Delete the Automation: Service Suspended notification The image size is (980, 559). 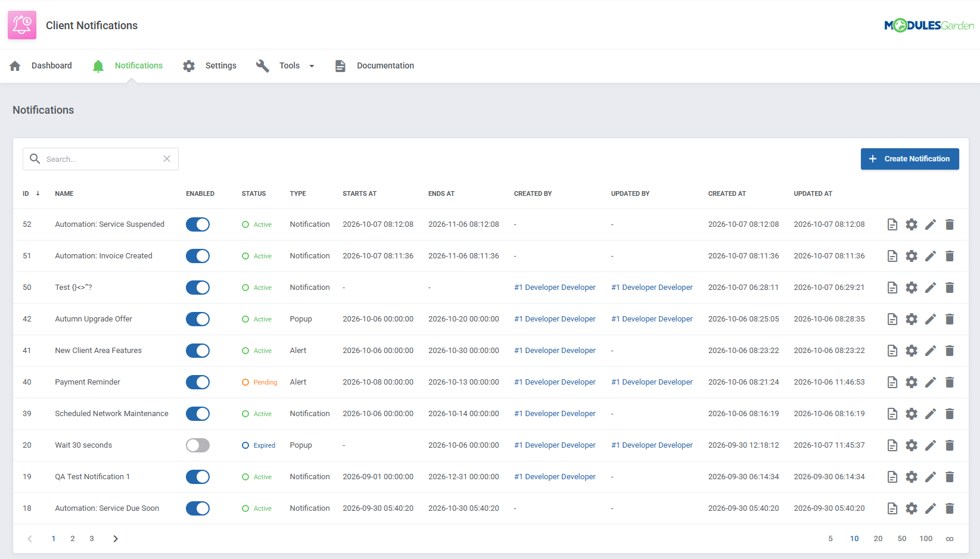point(950,224)
